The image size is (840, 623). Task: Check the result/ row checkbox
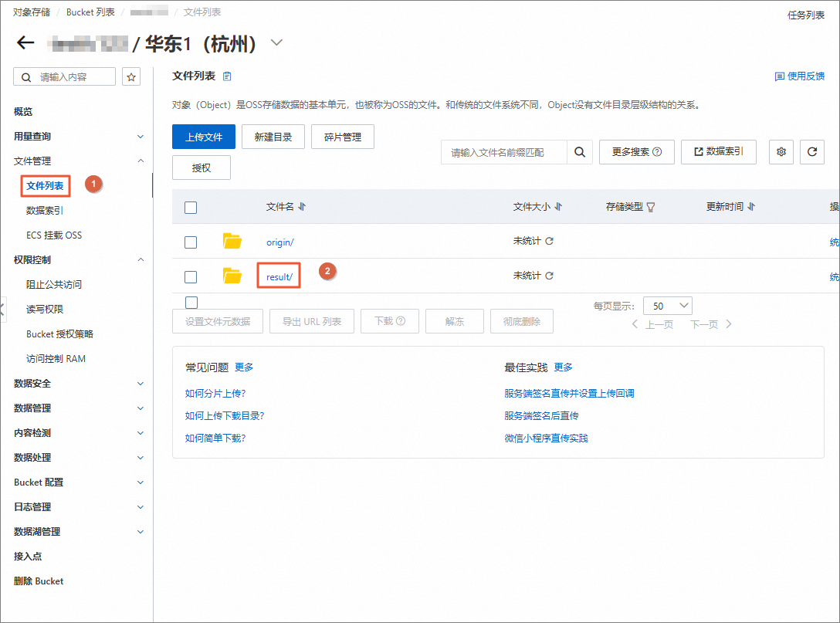coord(191,277)
